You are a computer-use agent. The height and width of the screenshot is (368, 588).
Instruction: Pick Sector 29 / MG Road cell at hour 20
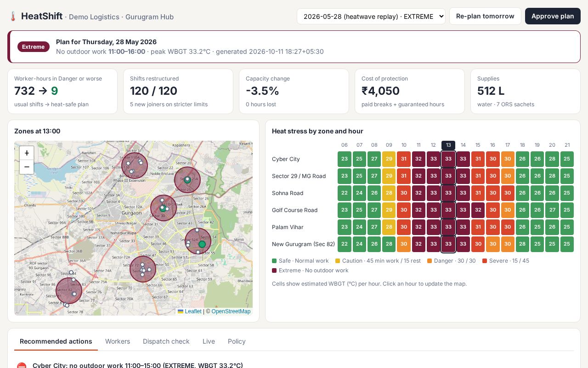point(552,176)
